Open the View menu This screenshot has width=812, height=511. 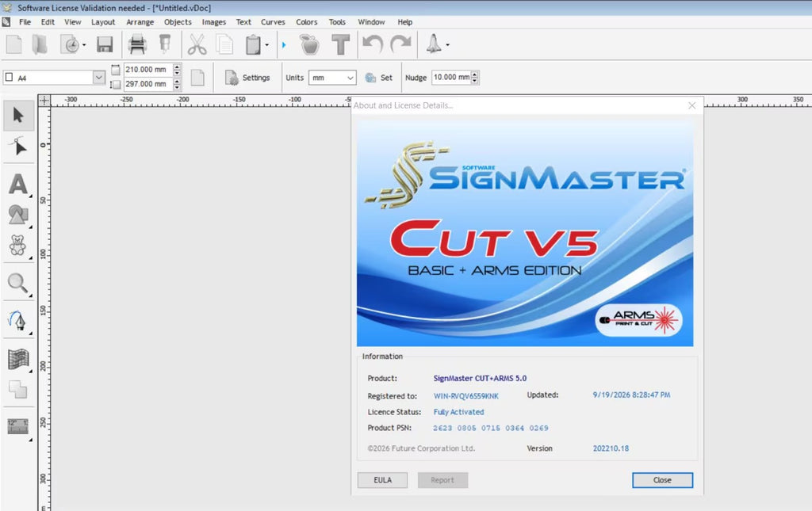click(x=72, y=22)
